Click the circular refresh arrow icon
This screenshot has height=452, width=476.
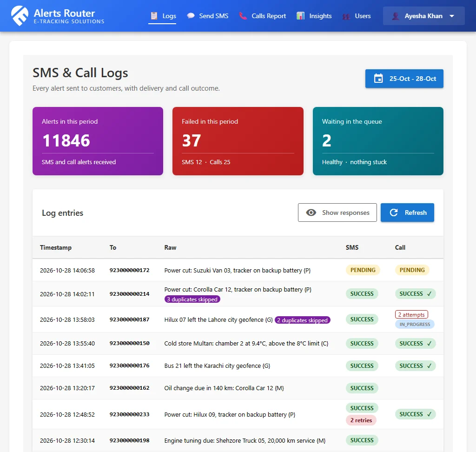coord(394,213)
